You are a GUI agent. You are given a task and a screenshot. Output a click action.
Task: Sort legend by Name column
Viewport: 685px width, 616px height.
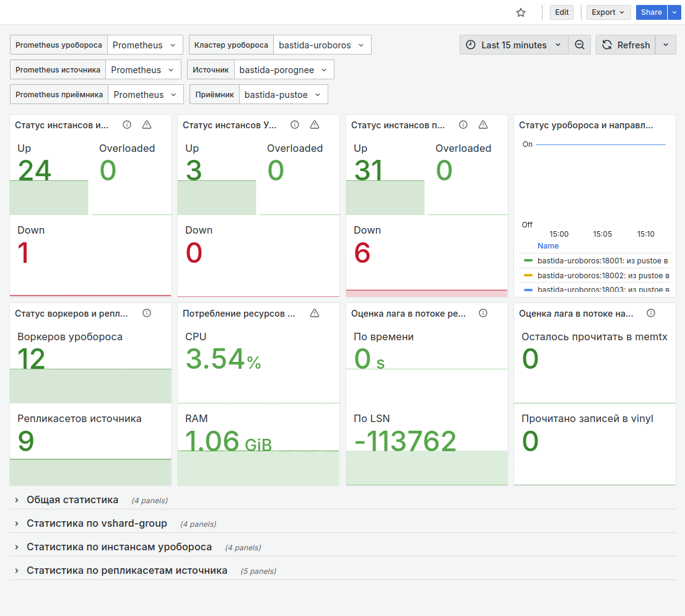[x=548, y=246]
